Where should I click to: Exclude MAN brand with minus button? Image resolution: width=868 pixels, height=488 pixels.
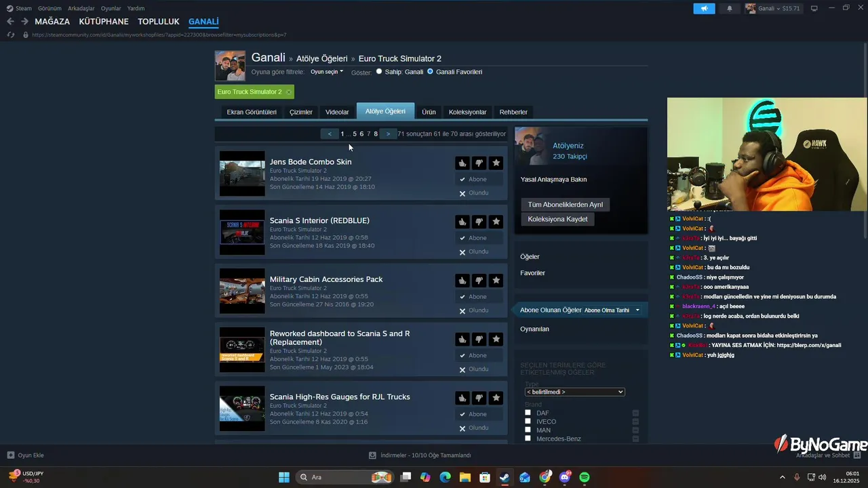point(635,430)
